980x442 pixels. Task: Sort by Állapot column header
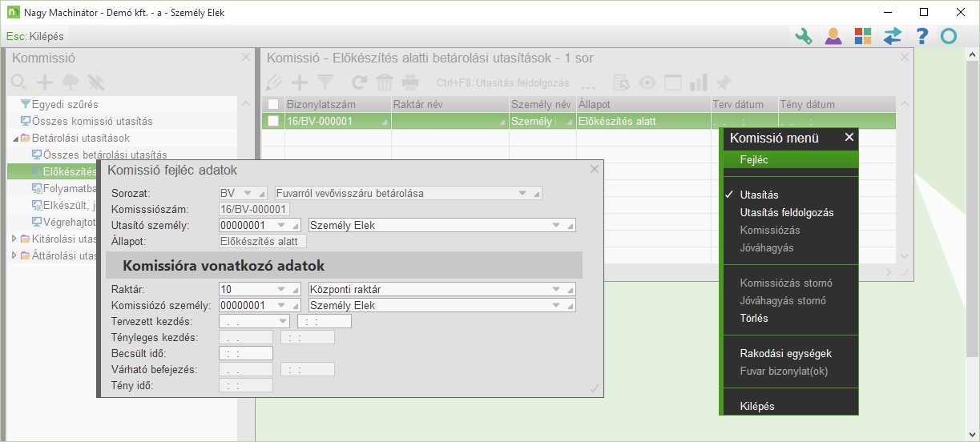(x=643, y=104)
